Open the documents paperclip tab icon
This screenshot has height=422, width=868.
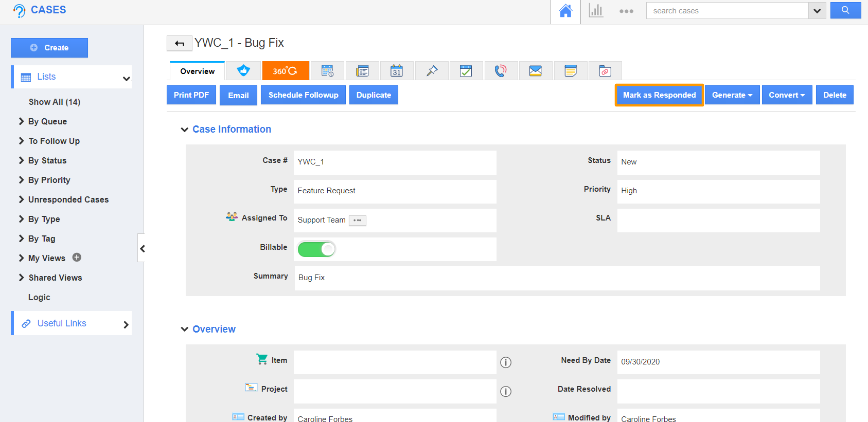[605, 71]
